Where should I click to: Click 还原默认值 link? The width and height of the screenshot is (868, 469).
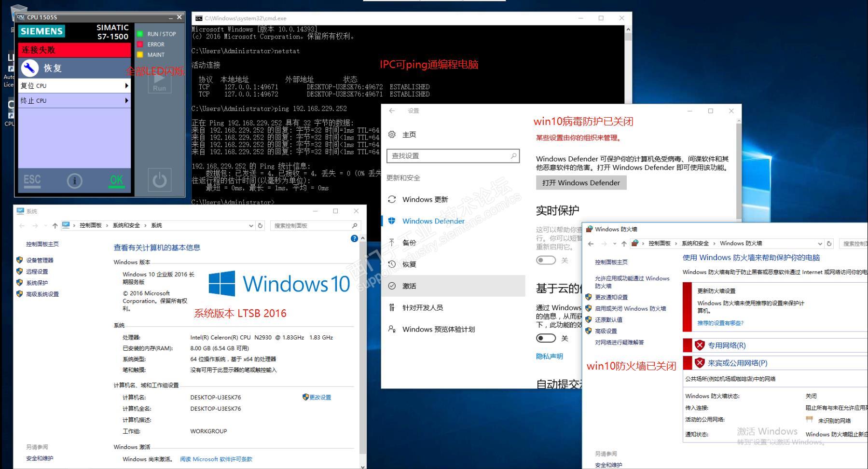(608, 319)
